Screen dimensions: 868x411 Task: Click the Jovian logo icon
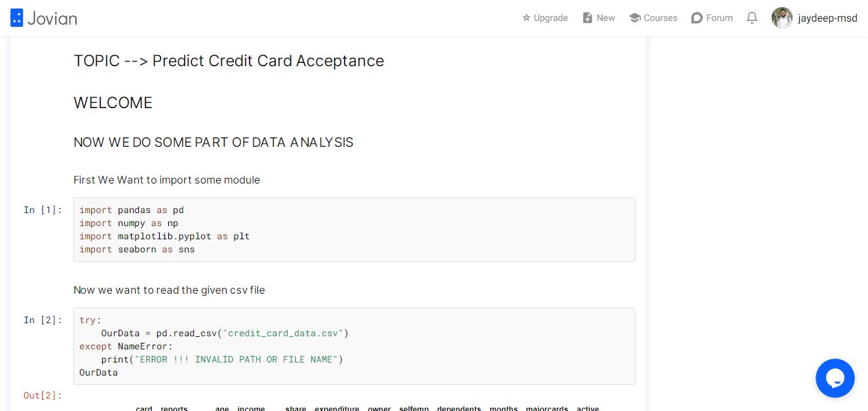pyautogui.click(x=17, y=18)
